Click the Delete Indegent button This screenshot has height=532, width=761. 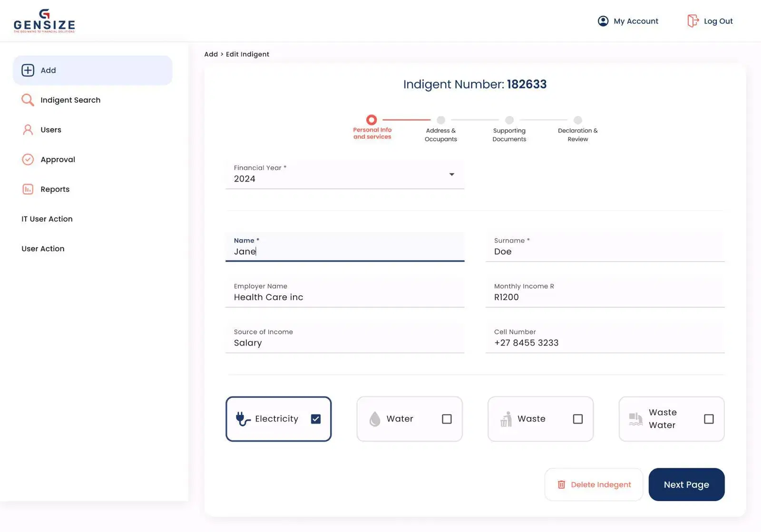click(x=594, y=484)
